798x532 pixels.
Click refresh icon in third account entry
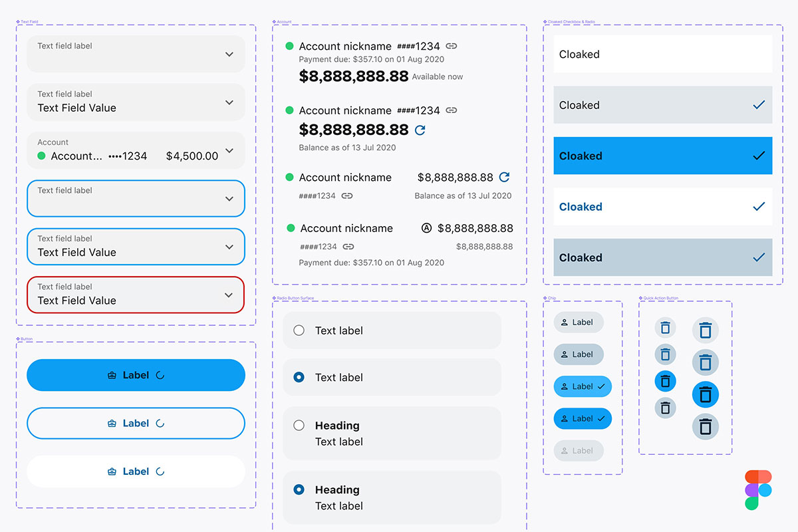click(x=504, y=177)
